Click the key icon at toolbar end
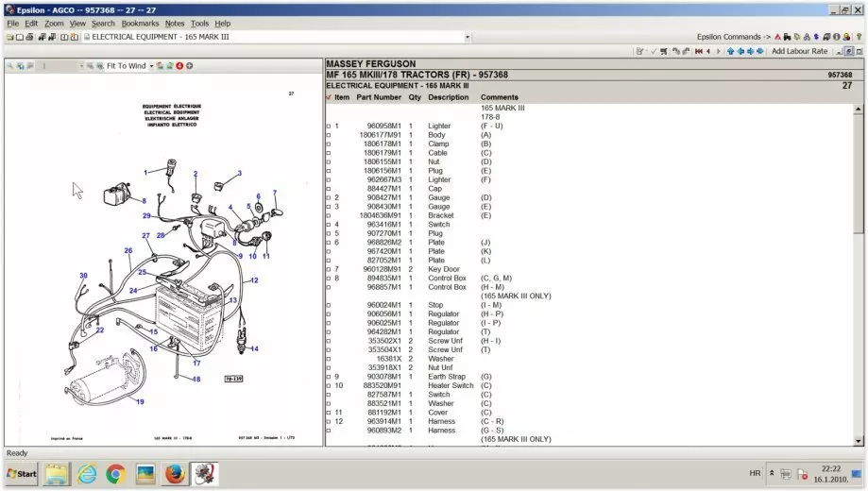This screenshot has width=868, height=491. coord(859,37)
